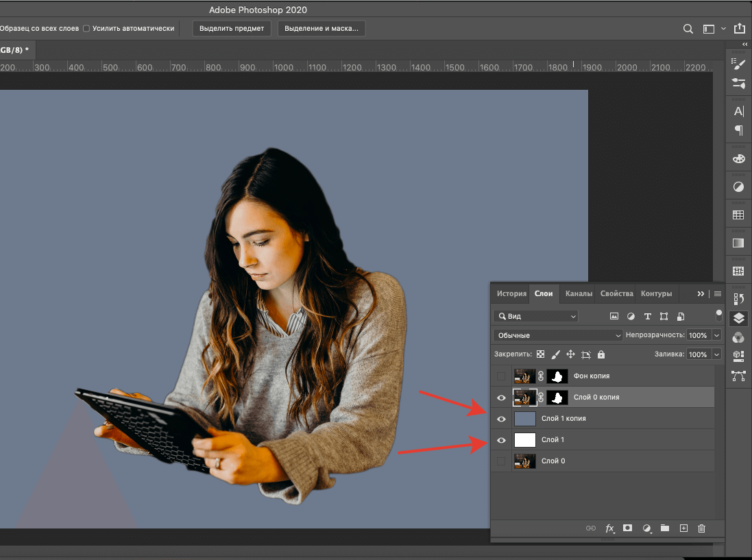This screenshot has height=560, width=752.
Task: Open the Character panel icon
Action: coord(738,111)
